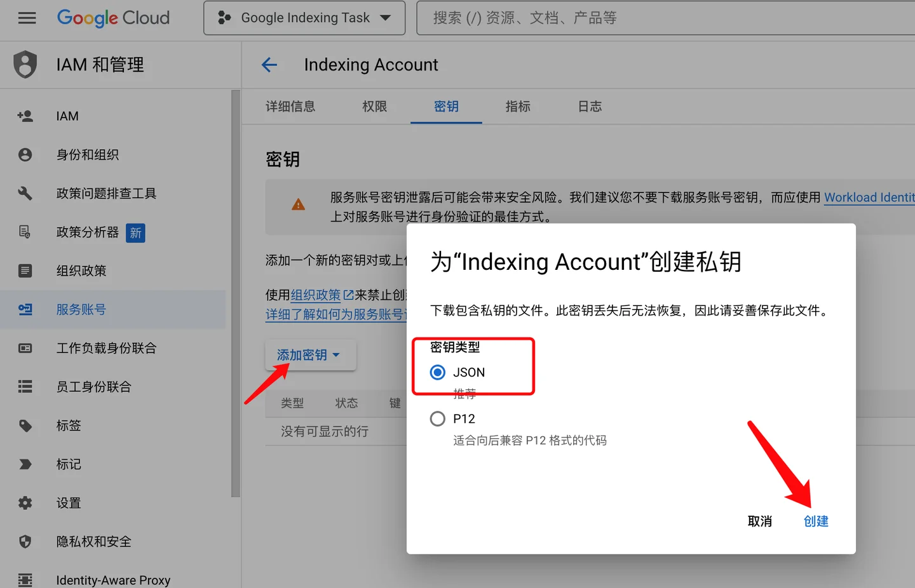Click the 设置 gear icon
The image size is (915, 588).
(x=25, y=503)
